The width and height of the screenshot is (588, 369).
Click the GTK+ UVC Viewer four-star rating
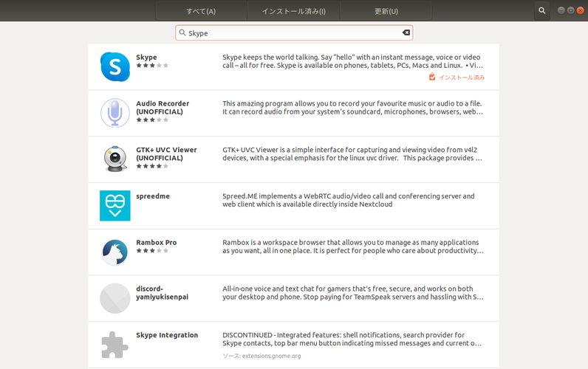coord(152,166)
